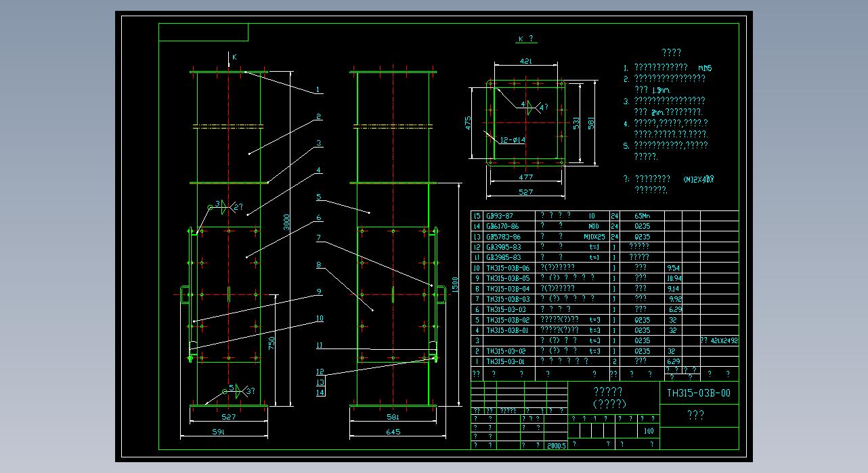
Task: Select the 477 horizontal dimension
Action: (525, 177)
